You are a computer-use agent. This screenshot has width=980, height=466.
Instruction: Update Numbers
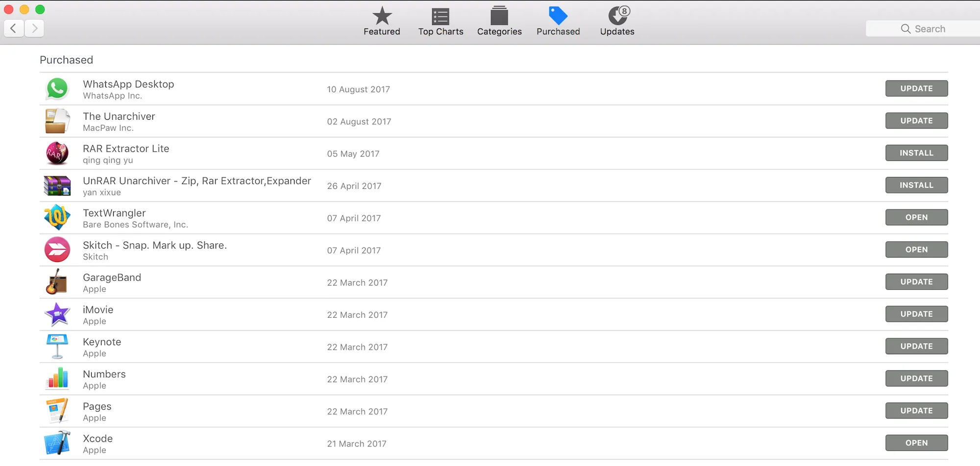(916, 378)
